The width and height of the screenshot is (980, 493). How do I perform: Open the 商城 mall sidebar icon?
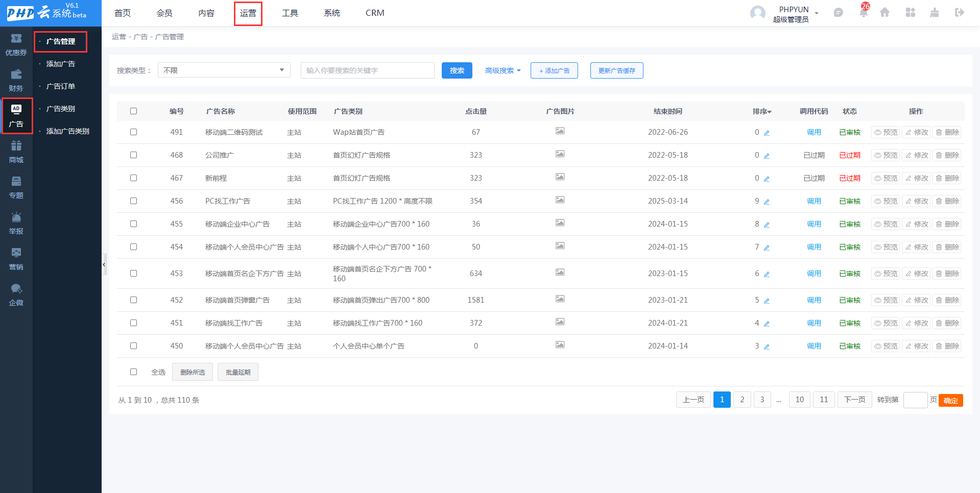pyautogui.click(x=16, y=152)
